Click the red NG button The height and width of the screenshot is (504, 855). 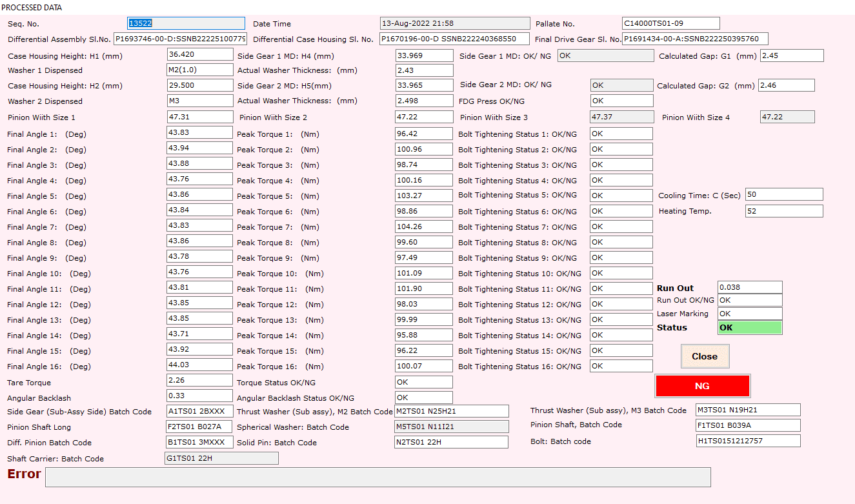[x=702, y=386]
